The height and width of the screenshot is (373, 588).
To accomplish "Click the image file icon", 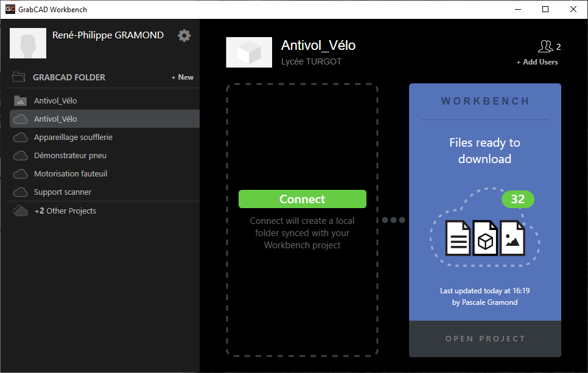I will click(x=513, y=238).
